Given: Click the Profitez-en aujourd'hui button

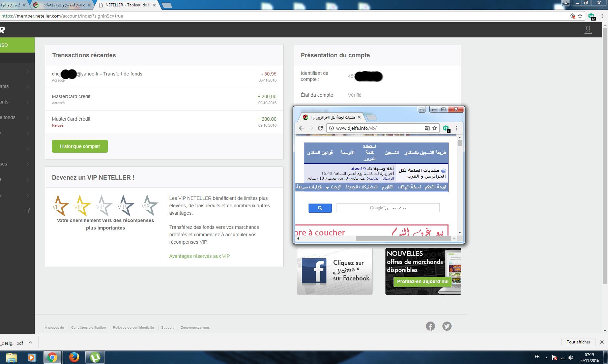Looking at the screenshot, I should (x=423, y=282).
